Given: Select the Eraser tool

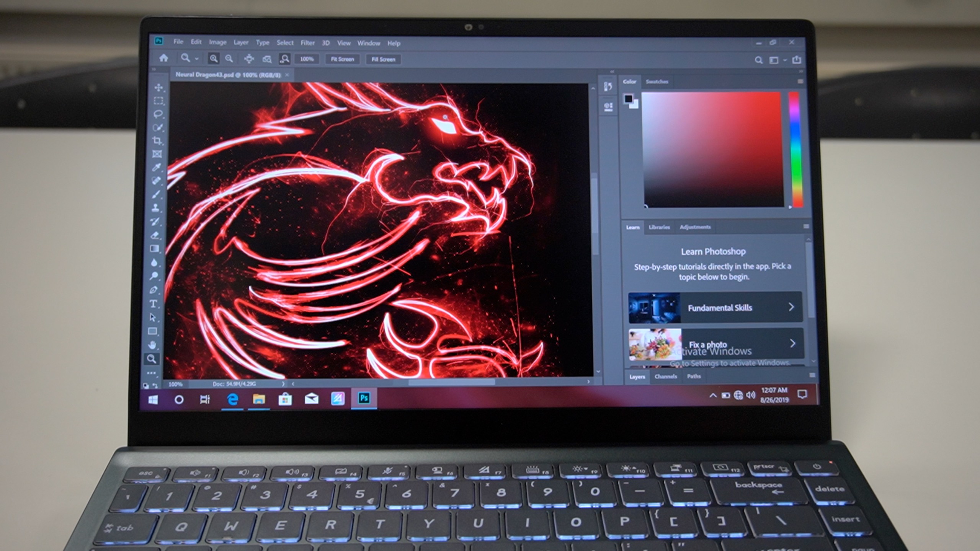Looking at the screenshot, I should (155, 235).
